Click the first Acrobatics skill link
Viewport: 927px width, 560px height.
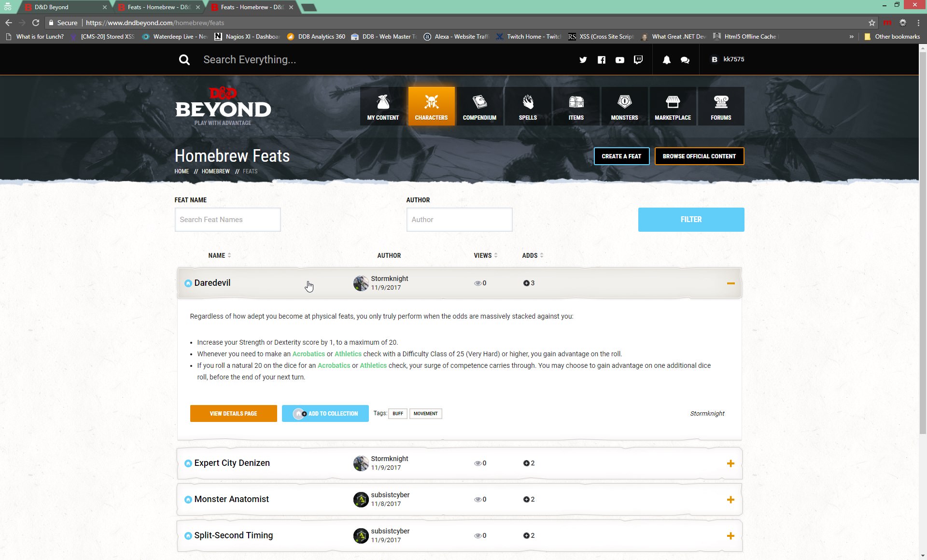(309, 354)
